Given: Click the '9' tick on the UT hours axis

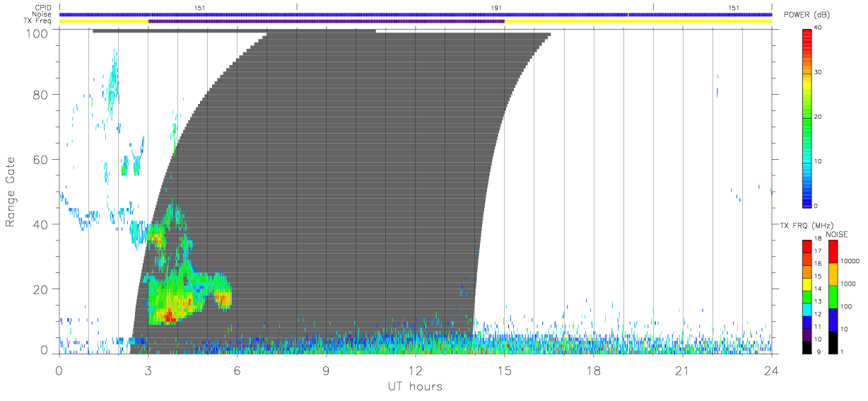Looking at the screenshot, I should (x=327, y=371).
